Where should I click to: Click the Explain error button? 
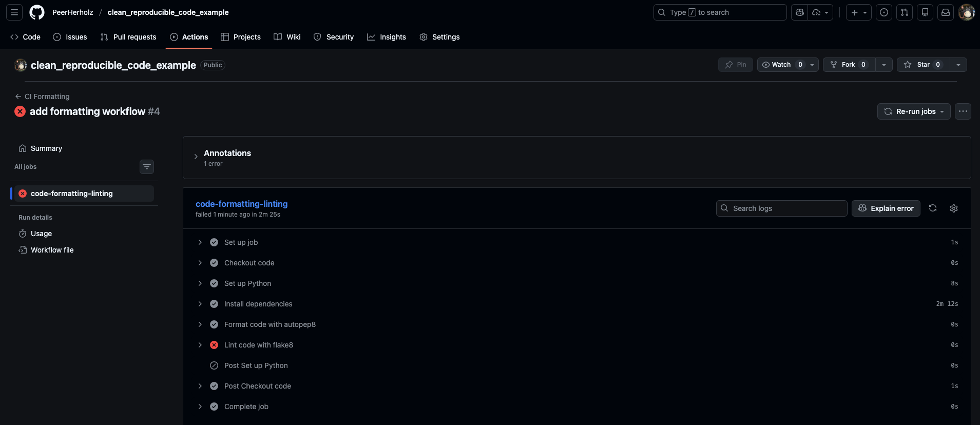[x=886, y=208]
